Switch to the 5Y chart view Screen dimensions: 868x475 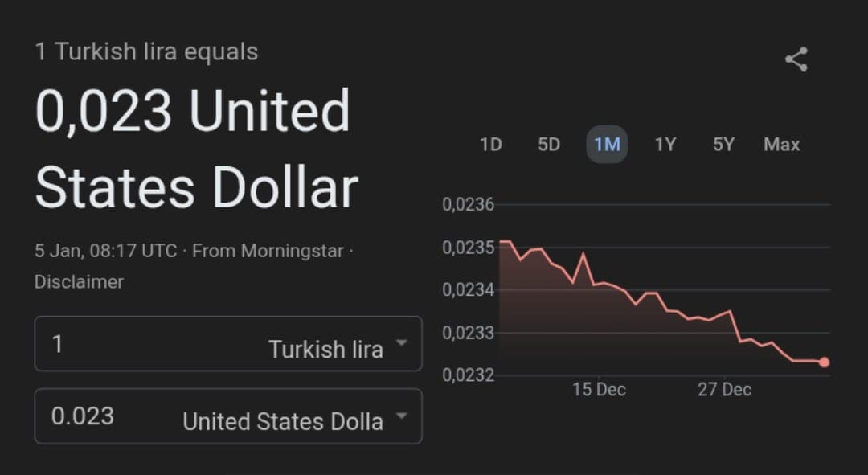(723, 144)
